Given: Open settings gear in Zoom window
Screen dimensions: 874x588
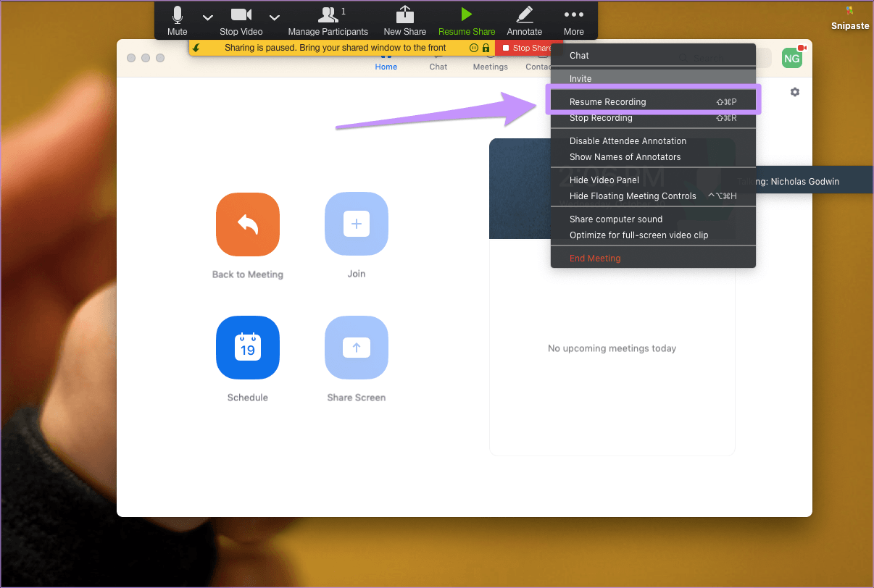Looking at the screenshot, I should point(795,92).
